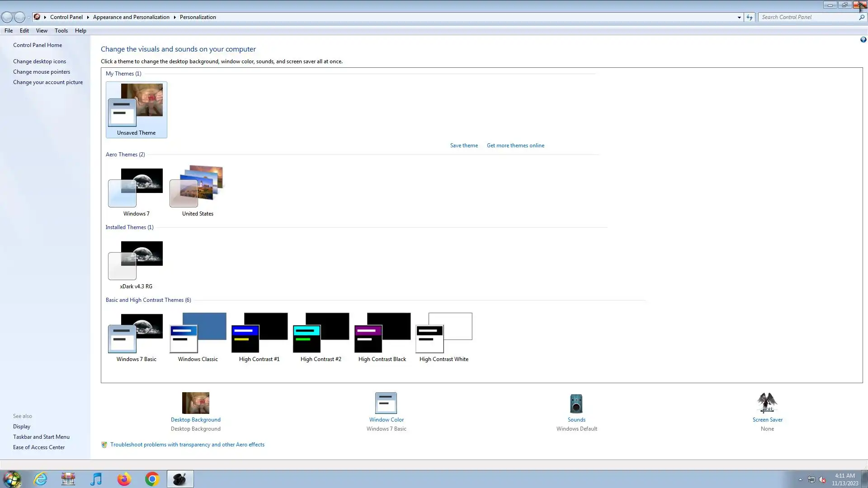Screen dimensions: 868x488
Task: Open the View menu
Action: pos(42,31)
